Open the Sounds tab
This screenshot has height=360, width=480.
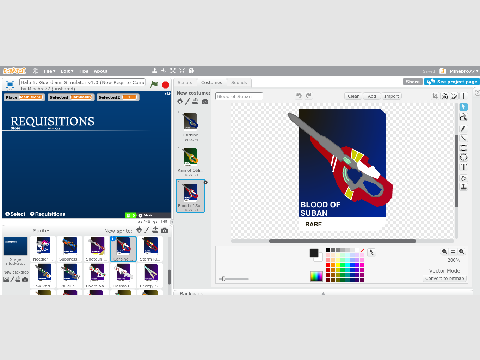[x=239, y=82]
